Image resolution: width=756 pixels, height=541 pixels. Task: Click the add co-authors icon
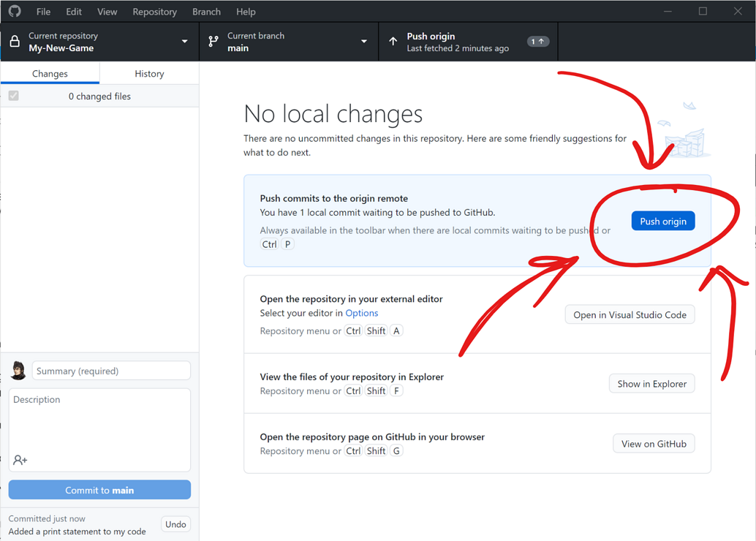tap(20, 460)
